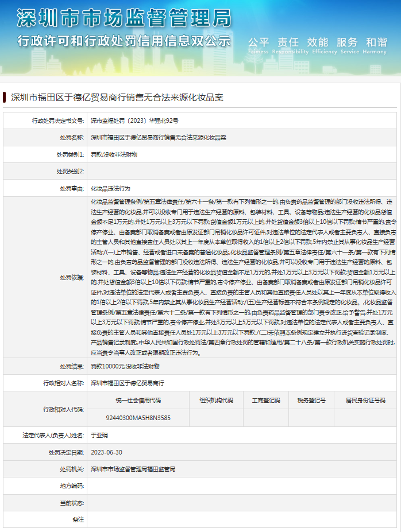
Task: Select the party name 深圳市福田区于德亿贸易商行
Action: coord(128,383)
